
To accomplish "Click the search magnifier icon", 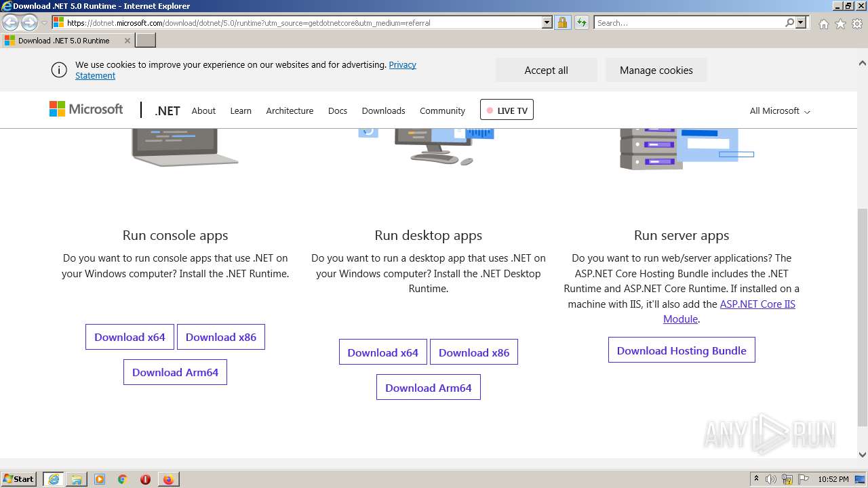I will click(789, 22).
